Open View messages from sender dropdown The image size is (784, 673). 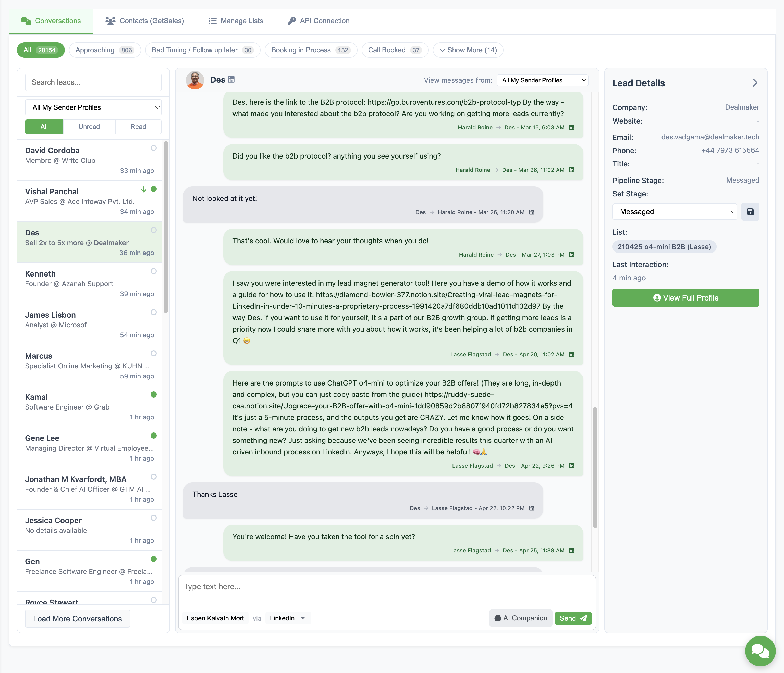pyautogui.click(x=543, y=80)
